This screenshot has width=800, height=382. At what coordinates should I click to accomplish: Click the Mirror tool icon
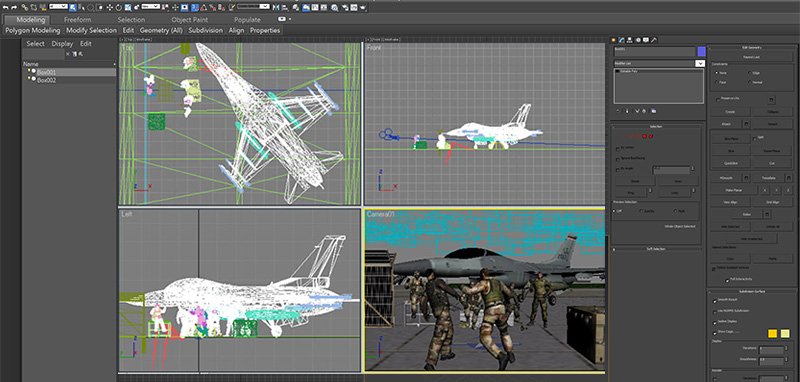tap(276, 8)
